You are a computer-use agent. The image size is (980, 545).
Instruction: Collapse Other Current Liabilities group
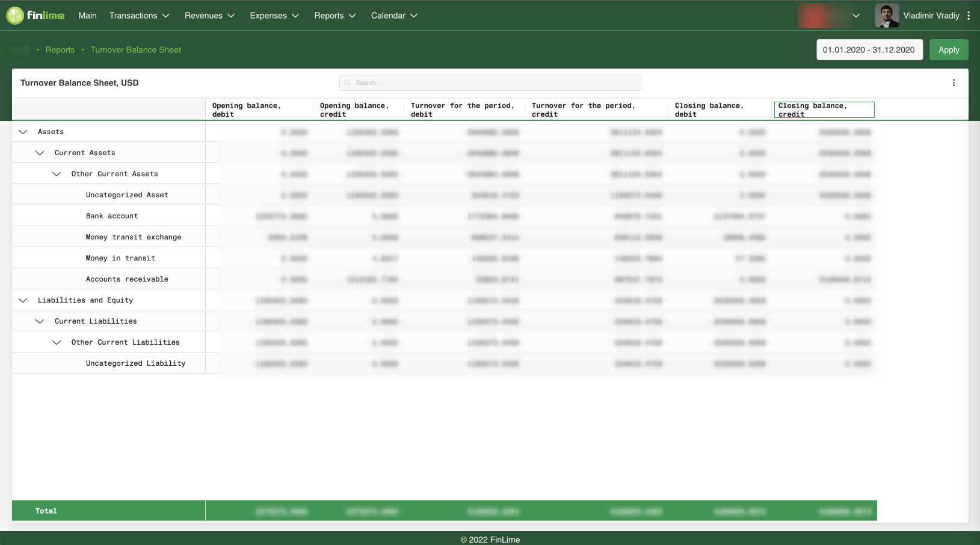point(57,342)
